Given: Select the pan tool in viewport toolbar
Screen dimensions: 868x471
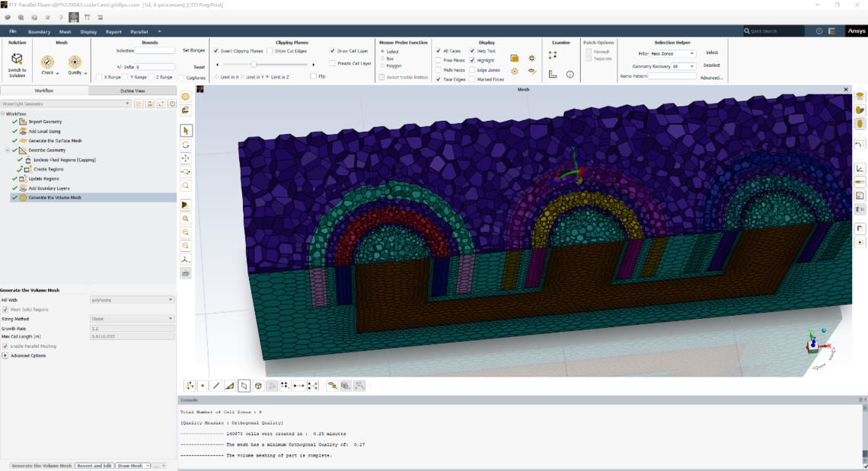Looking at the screenshot, I should [x=185, y=158].
